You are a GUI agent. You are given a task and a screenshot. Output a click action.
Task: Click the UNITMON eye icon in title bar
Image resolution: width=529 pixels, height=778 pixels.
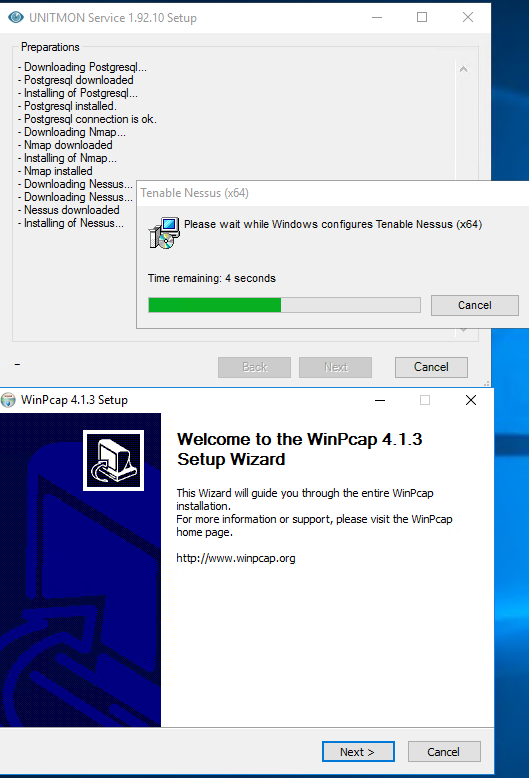16,17
